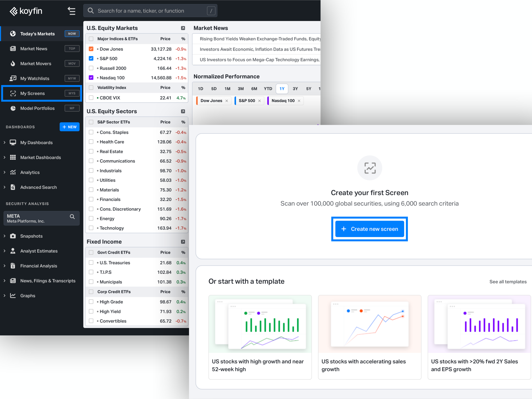Open Fixed Income expand arrow icon
The image size is (532, 399).
pos(183,242)
